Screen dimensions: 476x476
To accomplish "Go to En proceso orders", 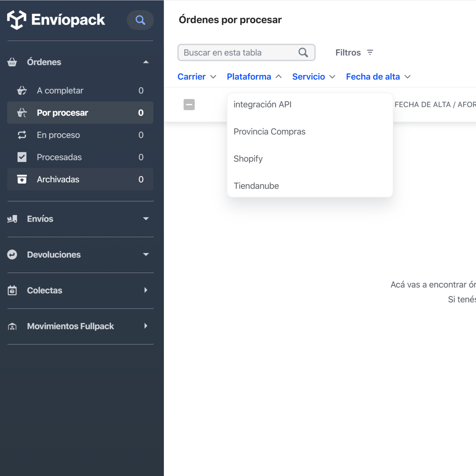I will 58,135.
